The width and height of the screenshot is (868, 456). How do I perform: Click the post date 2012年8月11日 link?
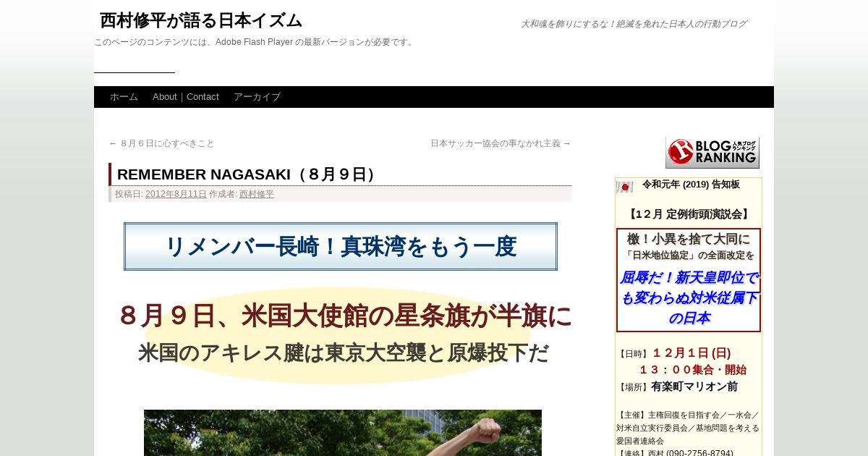tap(176, 194)
